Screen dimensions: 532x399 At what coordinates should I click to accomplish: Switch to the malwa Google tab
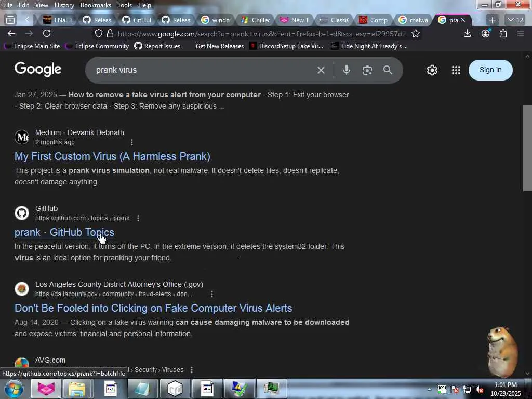coord(413,20)
